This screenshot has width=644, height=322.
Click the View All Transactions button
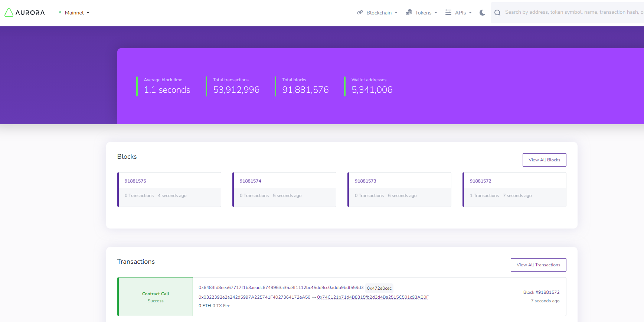tap(538, 265)
